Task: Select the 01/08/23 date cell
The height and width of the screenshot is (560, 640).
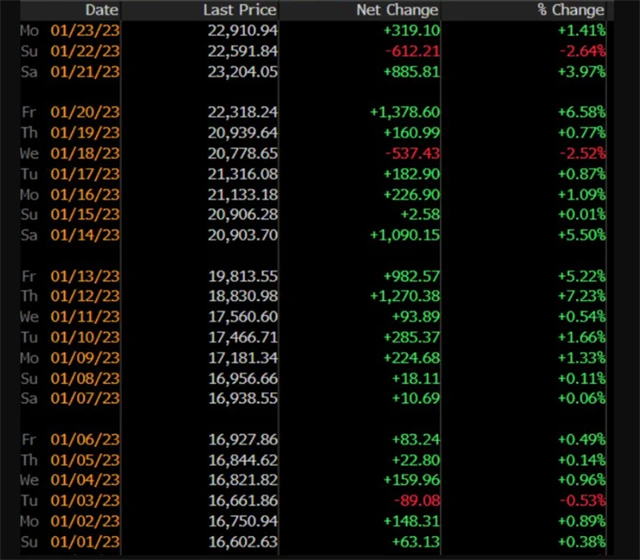Action: click(91, 377)
